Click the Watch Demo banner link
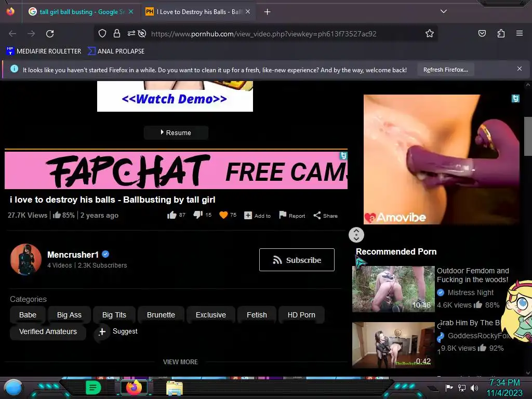 click(175, 99)
